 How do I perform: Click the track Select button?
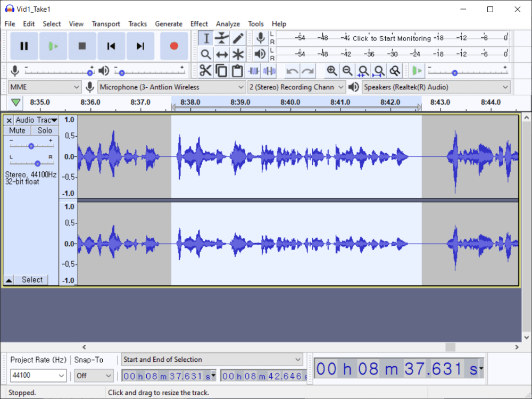pos(32,280)
